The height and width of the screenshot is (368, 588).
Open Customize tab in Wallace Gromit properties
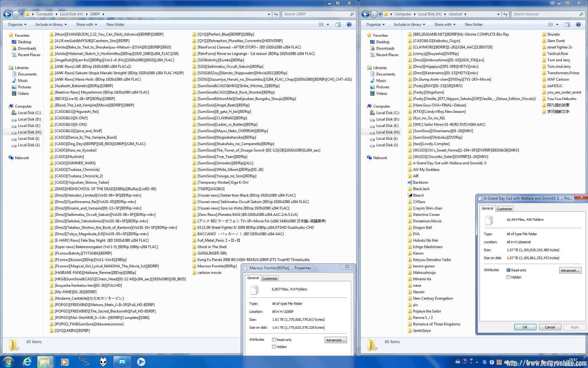coord(504,209)
